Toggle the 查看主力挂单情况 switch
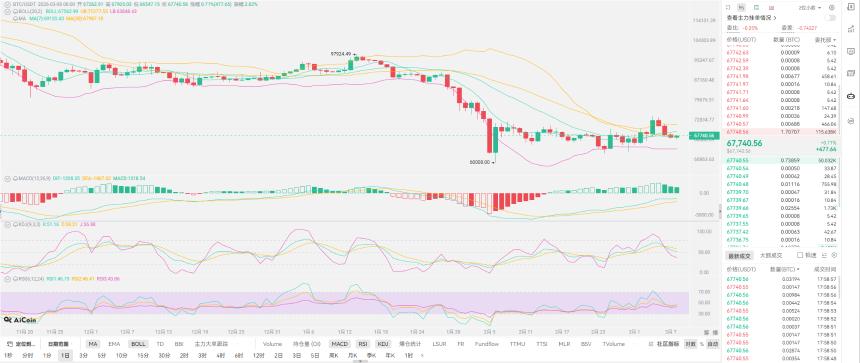Viewport: 860px width, 363px height. 830,18
